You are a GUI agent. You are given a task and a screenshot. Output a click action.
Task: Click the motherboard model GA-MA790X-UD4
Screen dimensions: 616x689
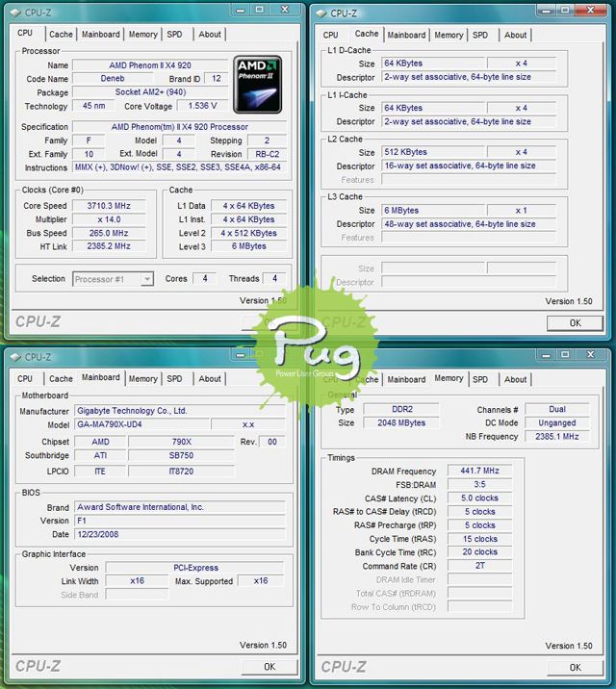pos(141,424)
